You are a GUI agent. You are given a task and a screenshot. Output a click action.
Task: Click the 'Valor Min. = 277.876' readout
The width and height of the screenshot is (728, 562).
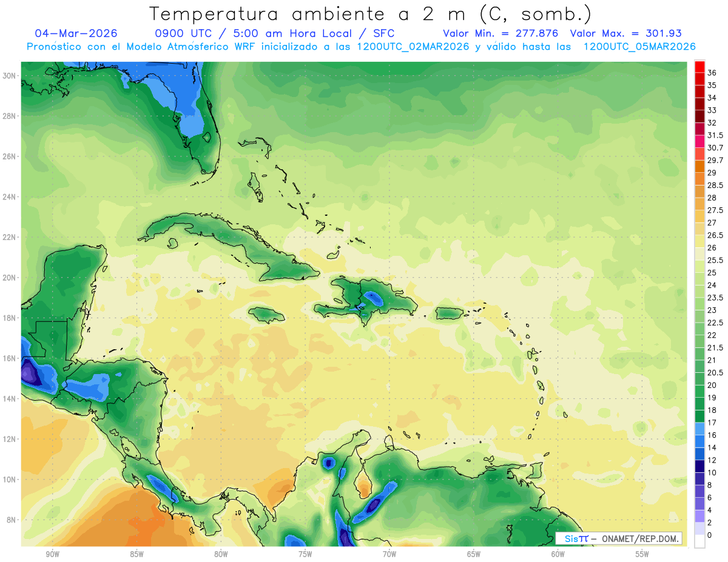(500, 33)
